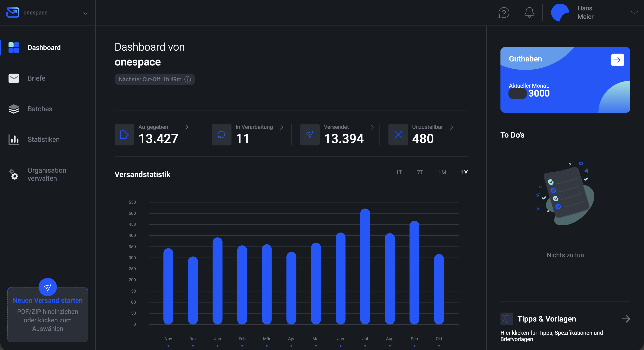Toggle visibility of the monthly Guthaben amount
644x350 pixels.
click(517, 94)
